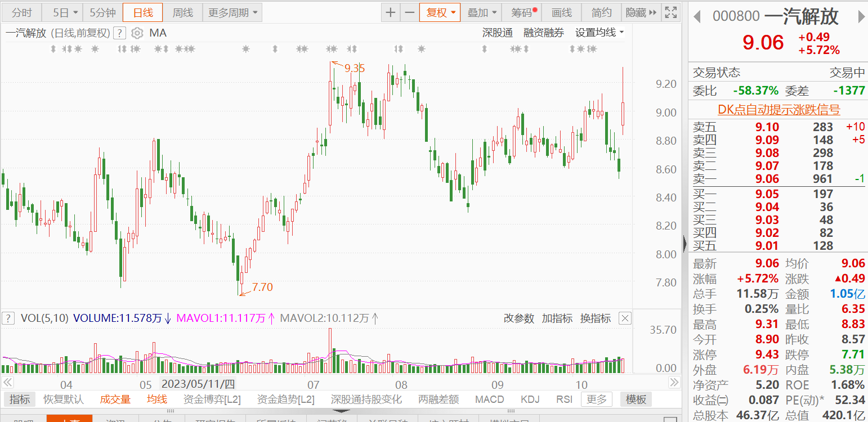Image resolution: width=868 pixels, height=422 pixels.
Task: Click the 买一 bid price 9.05
Action: [x=767, y=194]
